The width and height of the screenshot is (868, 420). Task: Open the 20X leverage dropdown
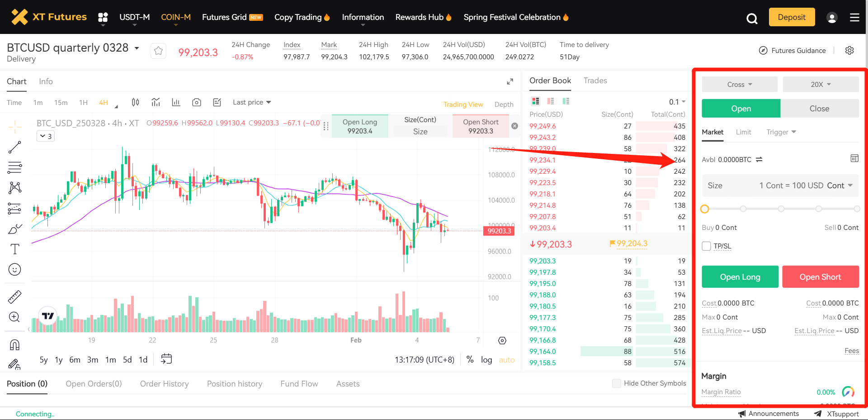pos(821,84)
